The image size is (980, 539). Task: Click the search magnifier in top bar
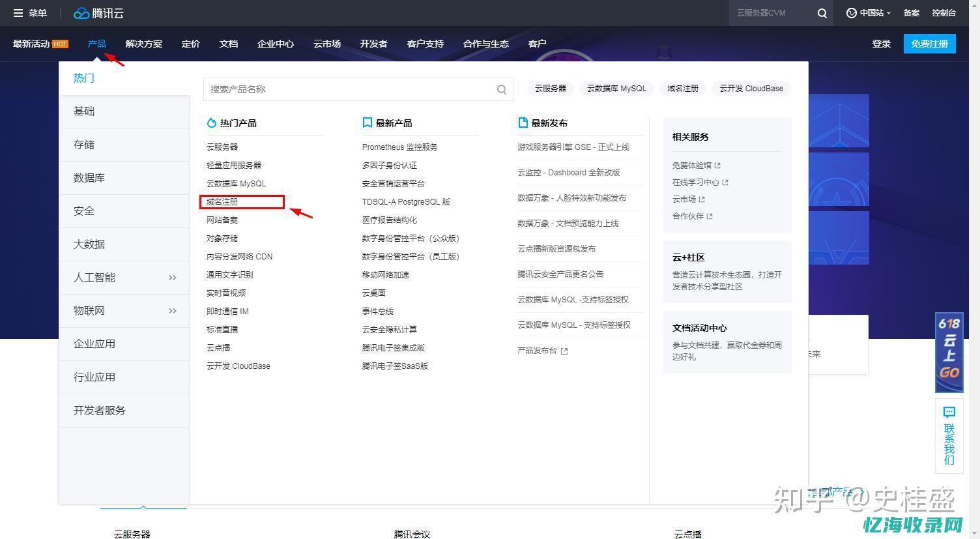pos(822,13)
